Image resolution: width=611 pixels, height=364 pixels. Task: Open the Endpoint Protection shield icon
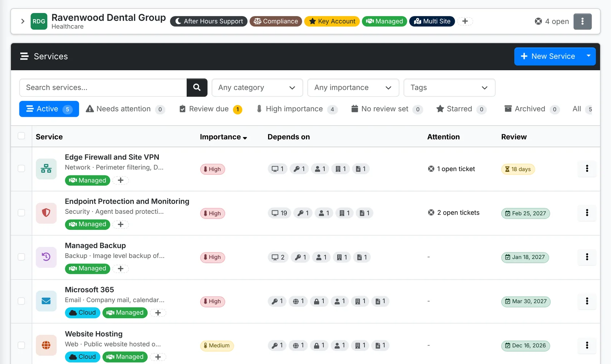46,213
